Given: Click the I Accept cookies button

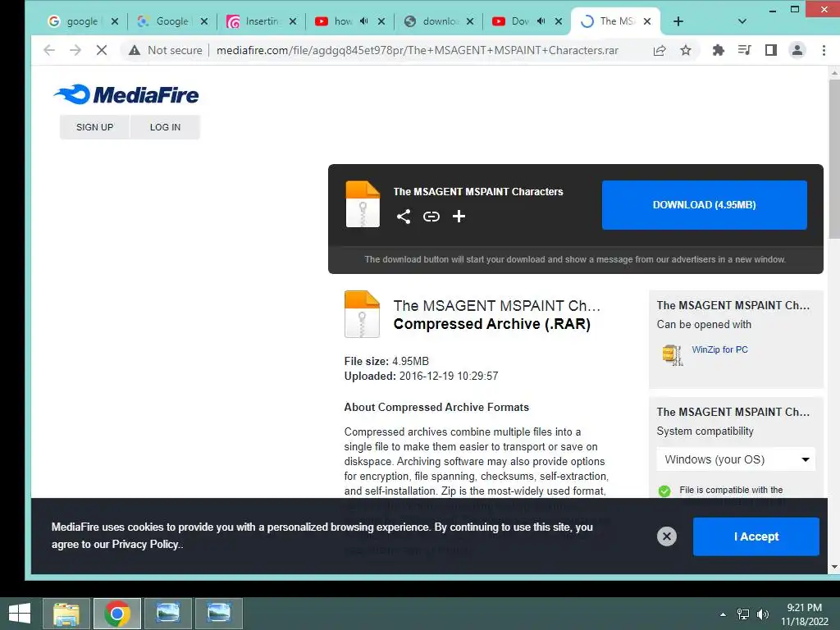Looking at the screenshot, I should point(756,536).
